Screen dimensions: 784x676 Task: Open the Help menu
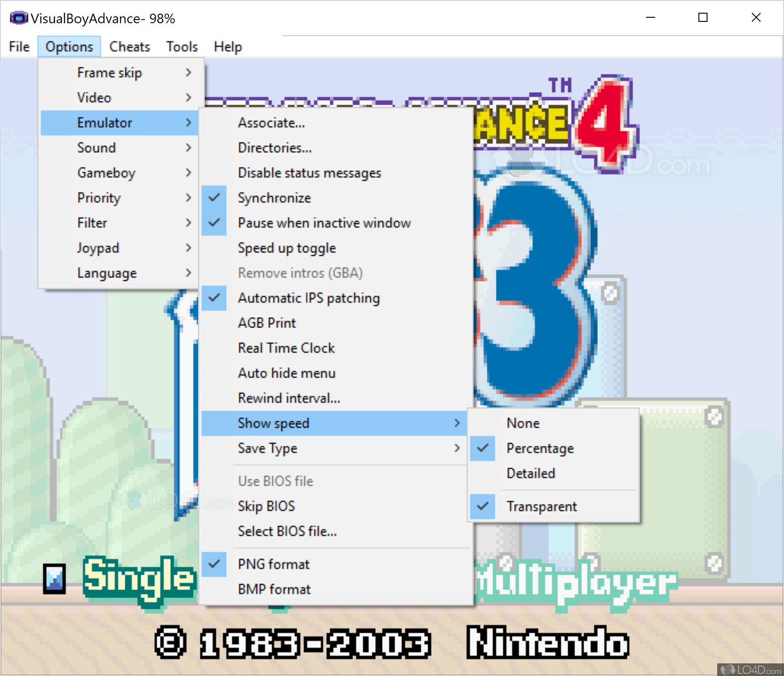(x=227, y=46)
